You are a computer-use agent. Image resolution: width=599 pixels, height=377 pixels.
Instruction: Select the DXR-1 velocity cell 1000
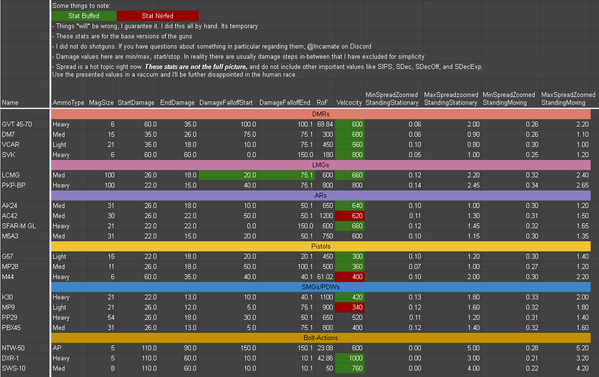pos(350,358)
